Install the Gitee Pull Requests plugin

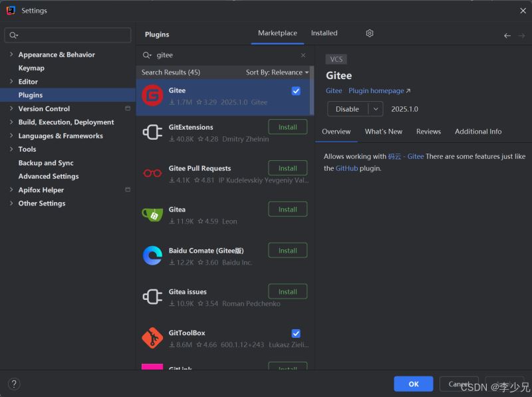288,168
